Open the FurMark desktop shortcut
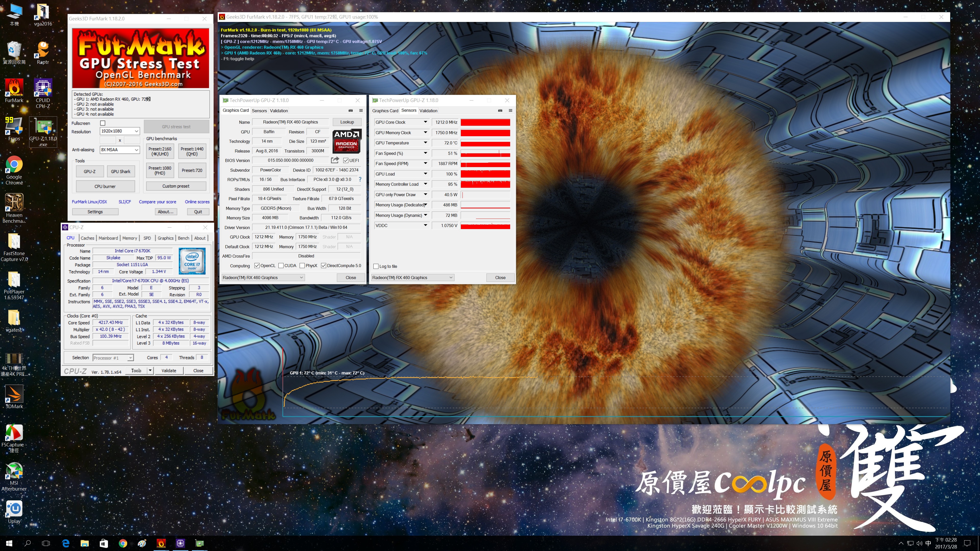 [x=14, y=91]
